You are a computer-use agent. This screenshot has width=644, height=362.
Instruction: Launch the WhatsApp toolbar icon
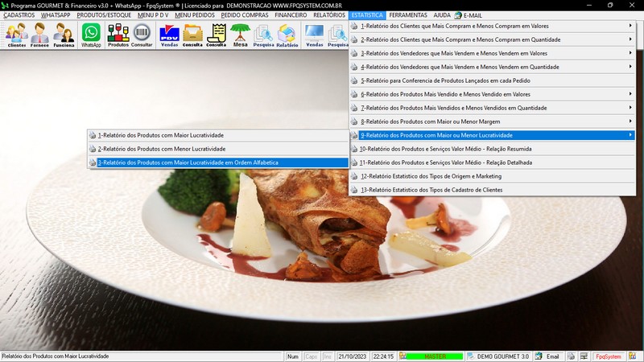91,35
